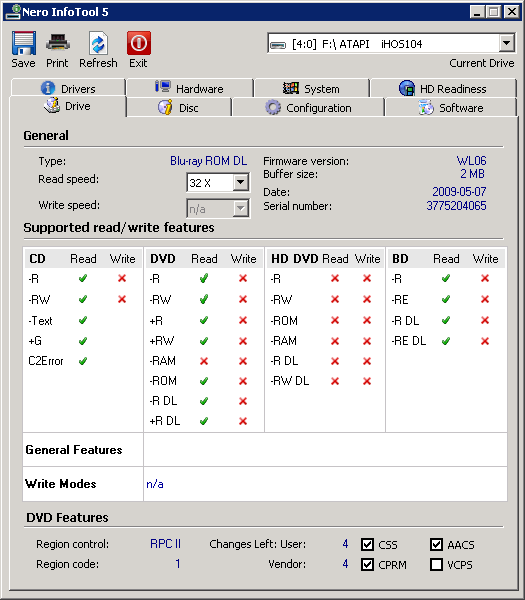This screenshot has width=525, height=600.
Task: Click the Hardware tab computer icon
Action: pos(163,87)
